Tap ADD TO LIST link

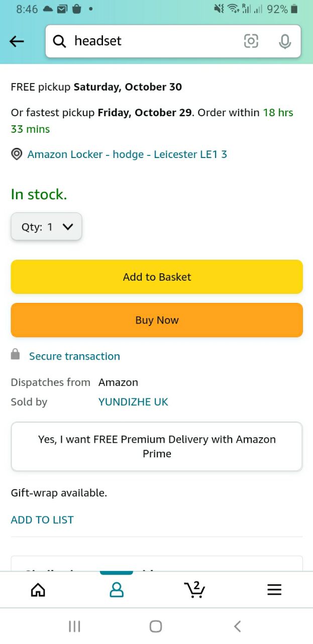(x=42, y=520)
